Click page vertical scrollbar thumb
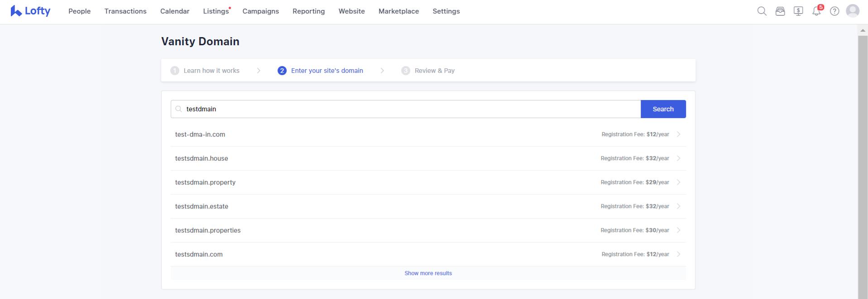Screen dimensions: 868x299 point(863,167)
